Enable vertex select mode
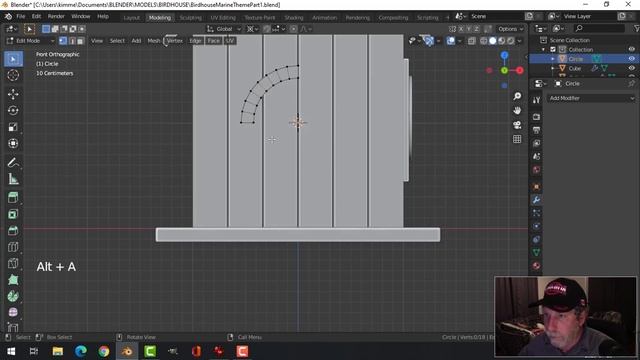 click(x=63, y=41)
